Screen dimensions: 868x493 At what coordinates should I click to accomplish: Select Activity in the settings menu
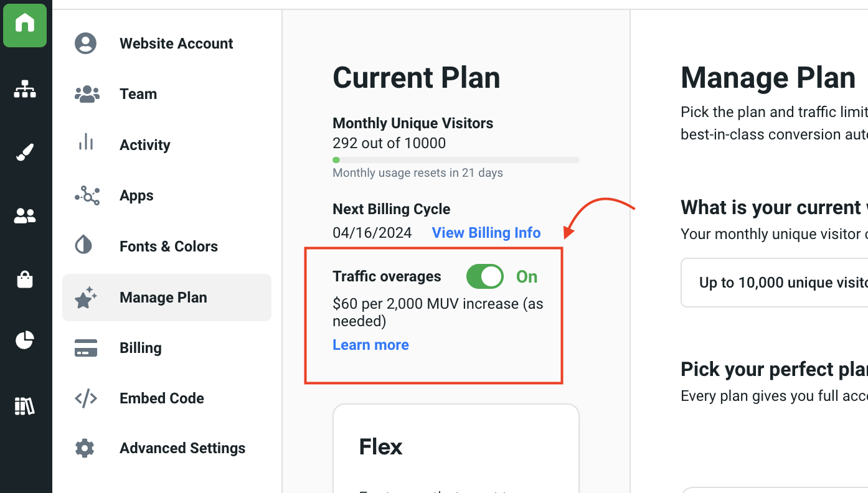[144, 145]
